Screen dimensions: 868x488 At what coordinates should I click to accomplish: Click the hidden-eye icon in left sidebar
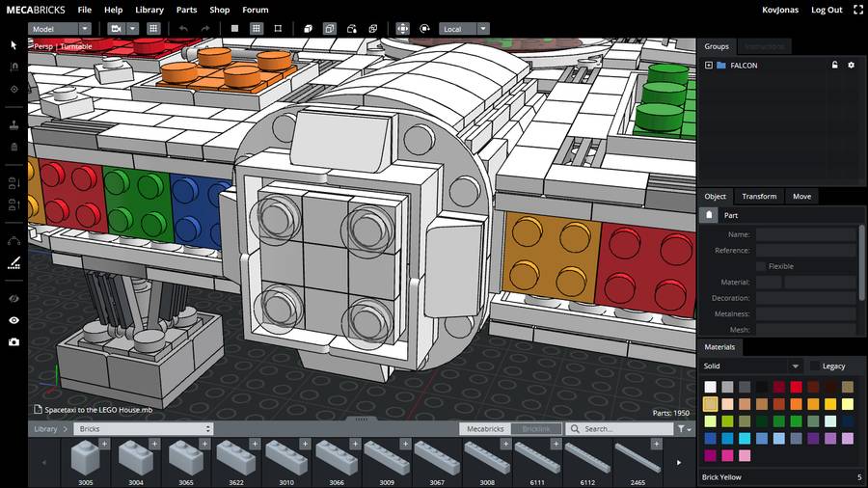14,298
